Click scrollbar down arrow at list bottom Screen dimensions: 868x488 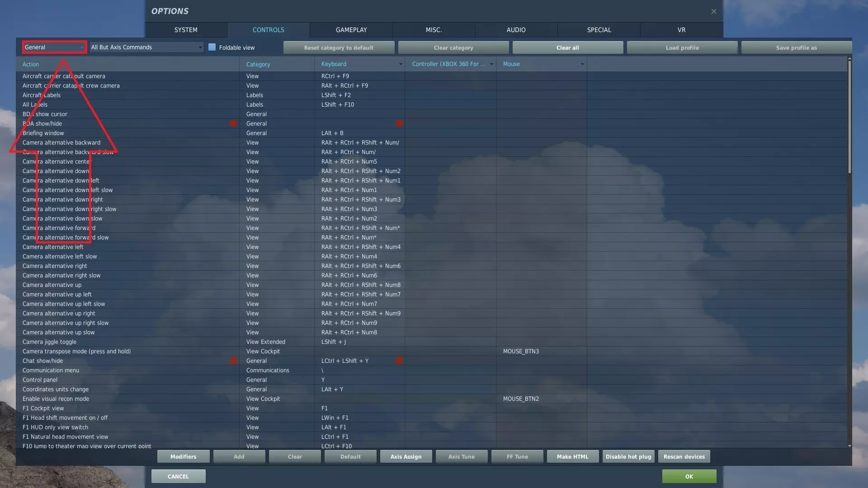(x=849, y=446)
